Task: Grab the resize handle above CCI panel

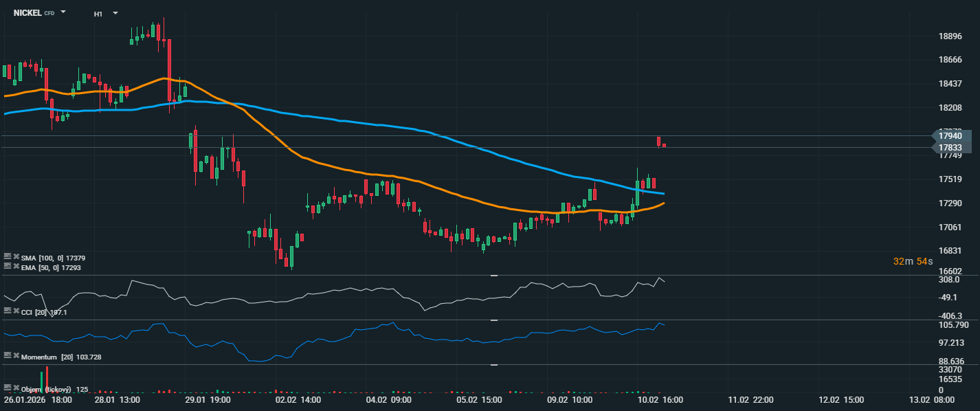Action: [493, 276]
